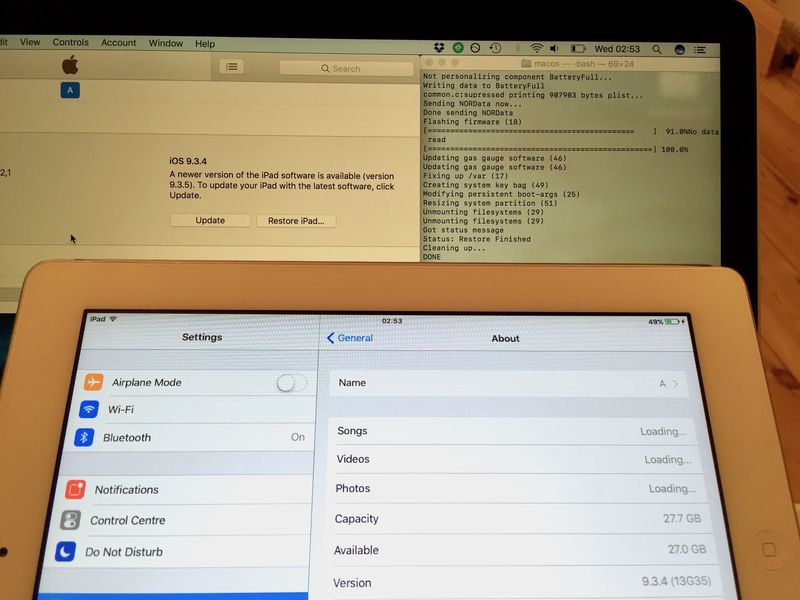This screenshot has height=600, width=800.
Task: Click the volume speaker menu bar icon
Action: (554, 48)
